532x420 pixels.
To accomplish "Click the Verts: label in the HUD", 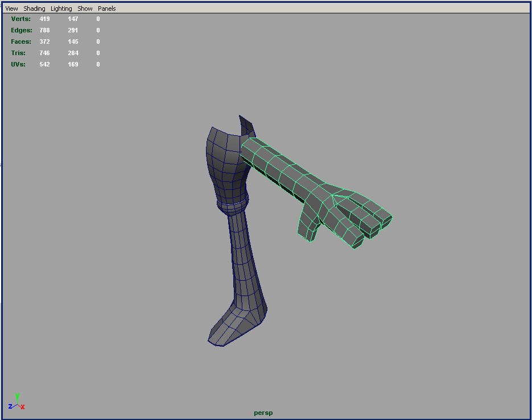I will 20,19.
